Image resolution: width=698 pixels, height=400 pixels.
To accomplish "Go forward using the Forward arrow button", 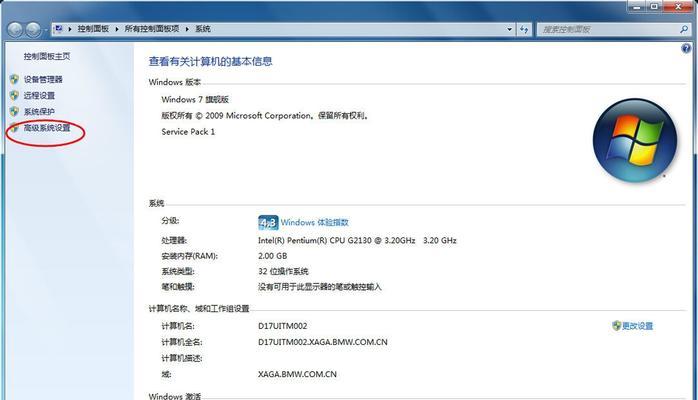I will pyautogui.click(x=33, y=30).
